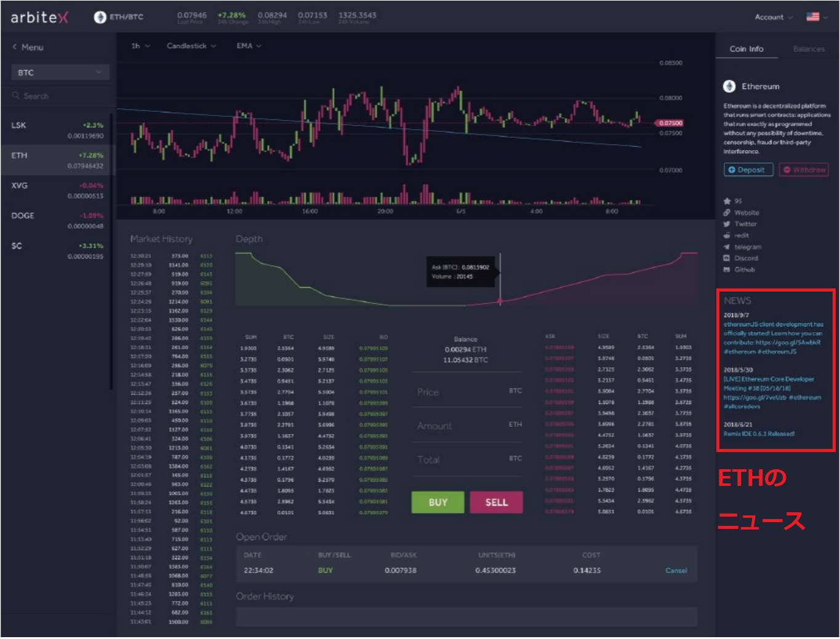Viewport: 840px width, 639px height.
Task: Open the Github link
Action: [x=744, y=269]
